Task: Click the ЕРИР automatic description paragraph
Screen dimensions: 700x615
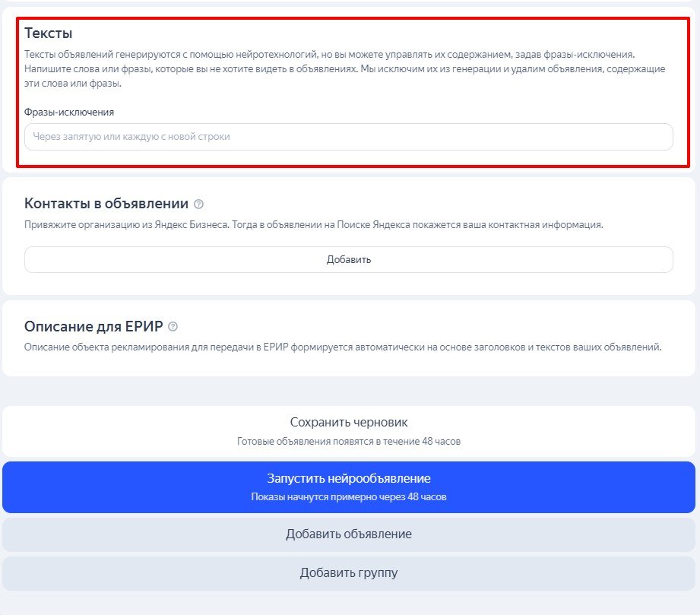Action: [x=343, y=347]
